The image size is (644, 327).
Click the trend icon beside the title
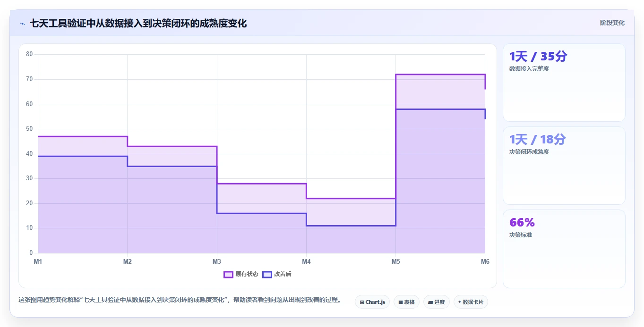22,23
